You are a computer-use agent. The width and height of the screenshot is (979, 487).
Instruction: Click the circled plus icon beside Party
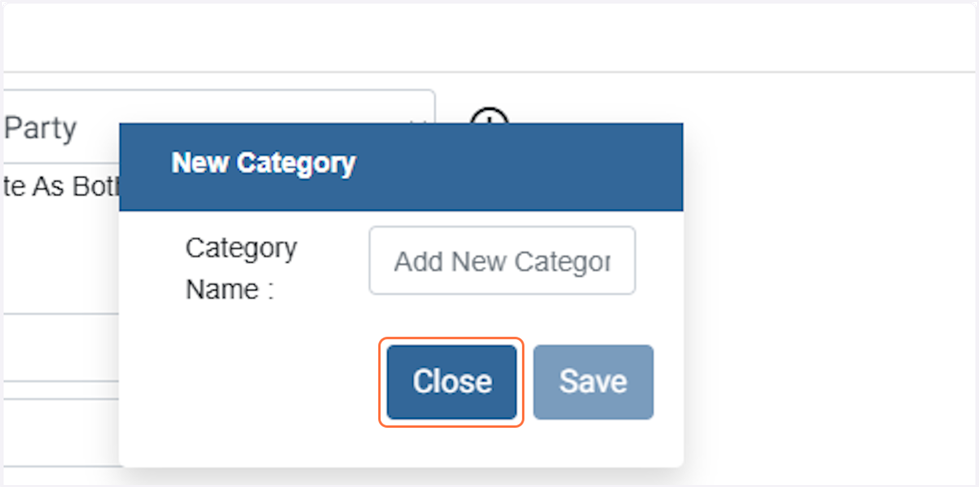[x=489, y=116]
